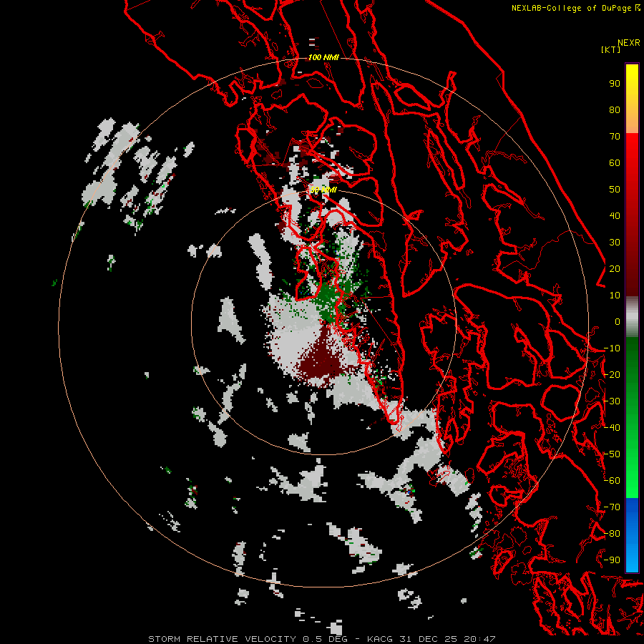Click the -70 value on velocity scale

pos(612,507)
